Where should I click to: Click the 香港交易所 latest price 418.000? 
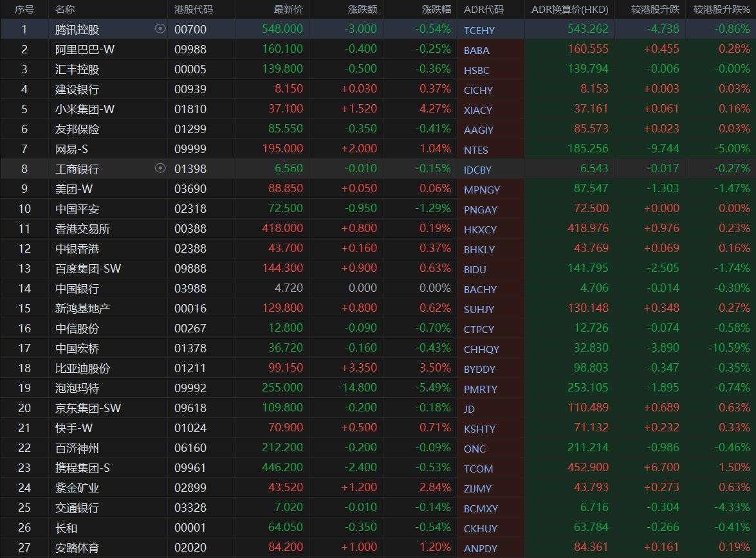point(282,229)
